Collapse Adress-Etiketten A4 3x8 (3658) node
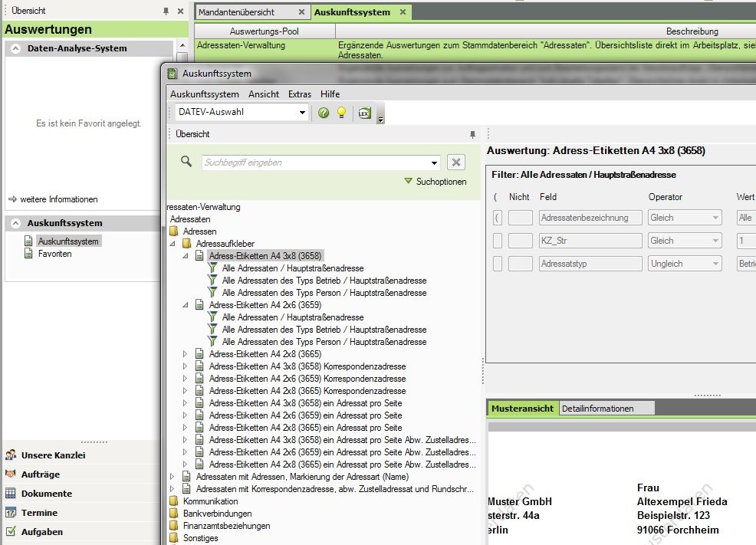Image resolution: width=756 pixels, height=545 pixels. pos(185,256)
